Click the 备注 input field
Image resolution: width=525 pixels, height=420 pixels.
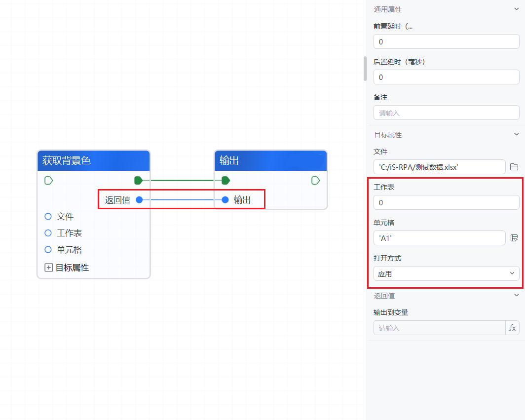coord(446,113)
